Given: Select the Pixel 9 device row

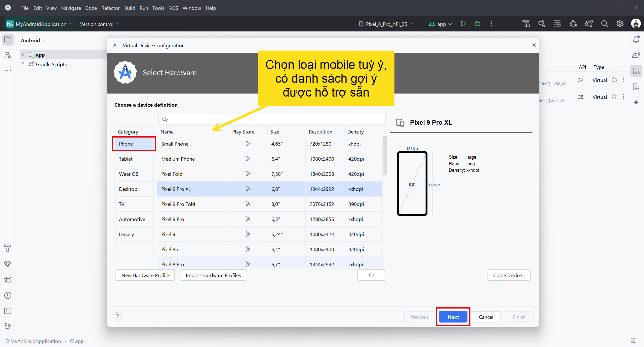Looking at the screenshot, I should 270,234.
